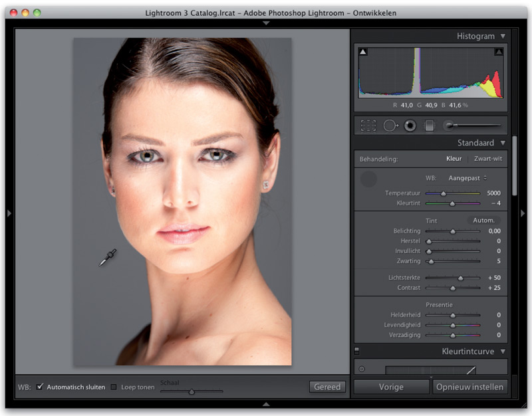Screen dimensions: 532x416
Task: Toggle shadow clipping indicator in histogram
Action: 362,52
